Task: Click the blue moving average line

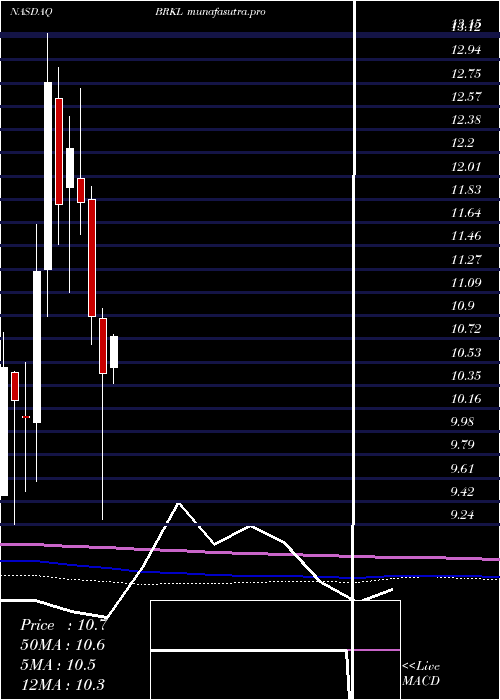Action: [x=250, y=575]
